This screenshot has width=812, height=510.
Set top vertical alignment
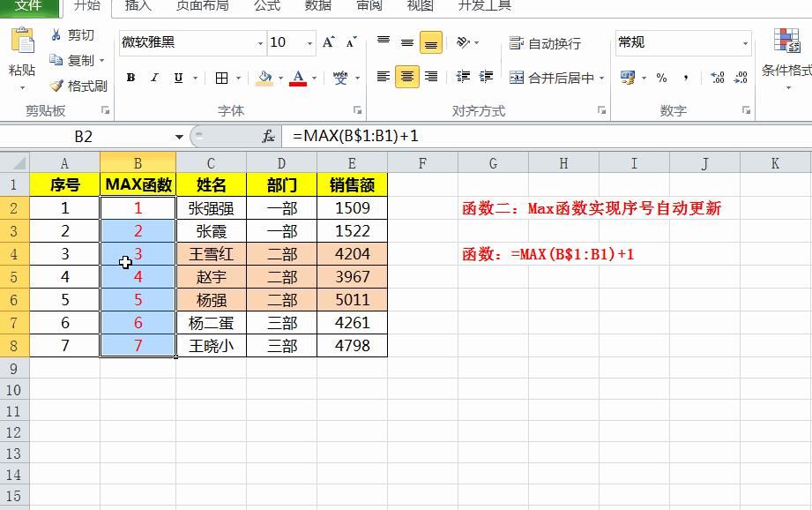pos(384,42)
